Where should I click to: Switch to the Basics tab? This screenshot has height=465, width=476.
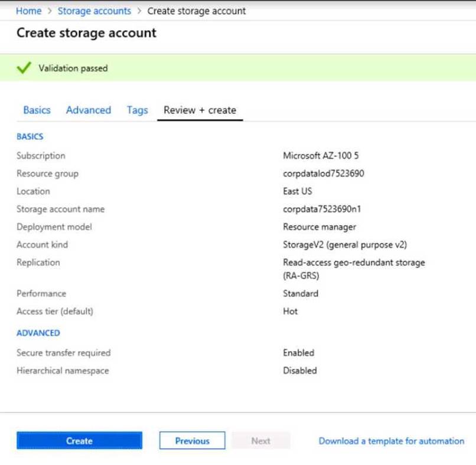pyautogui.click(x=37, y=110)
